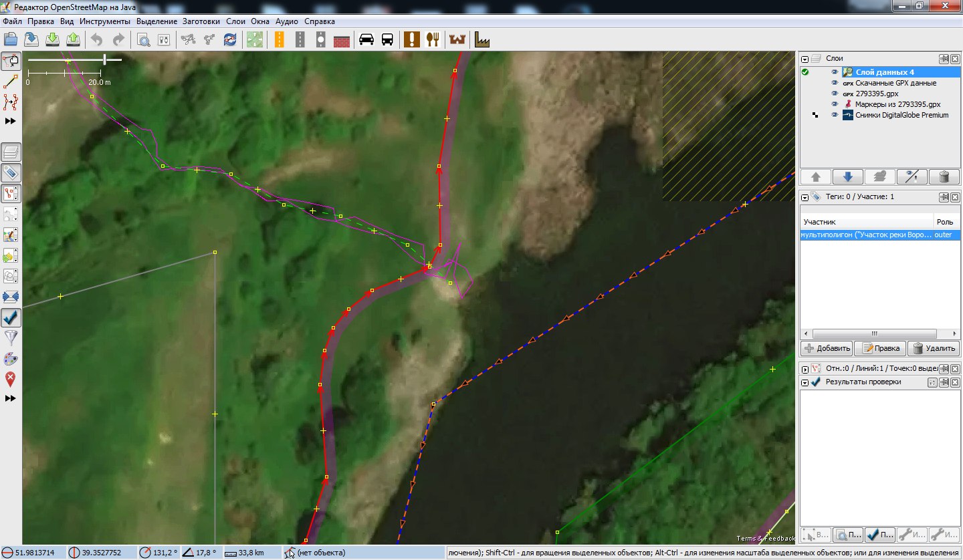Screen dimensions: 963x560
Task: Click the tags panel horizontal scrollbar
Action: pyautogui.click(x=873, y=333)
